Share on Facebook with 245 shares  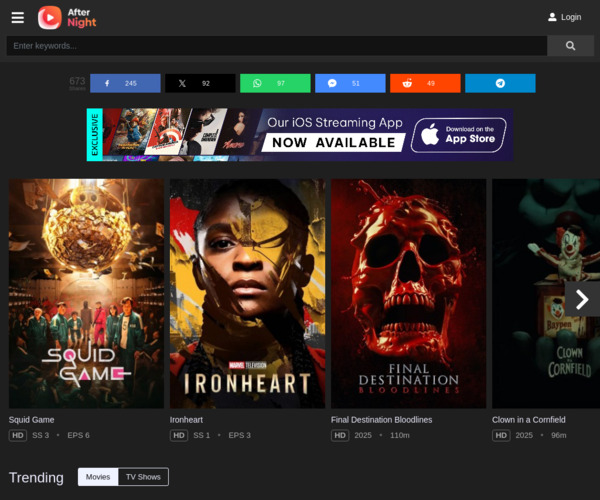click(125, 83)
